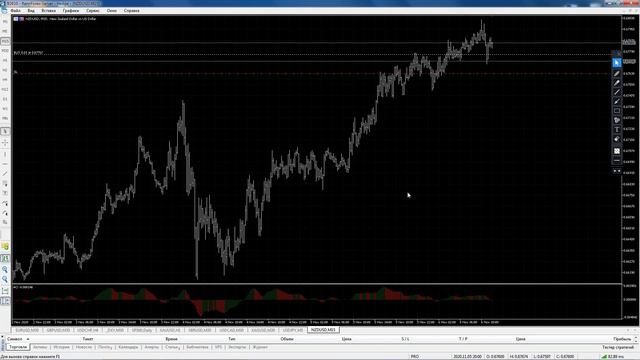The image size is (640, 360).
Task: Switch to MN monthly timeframe
Action: [x=5, y=118]
